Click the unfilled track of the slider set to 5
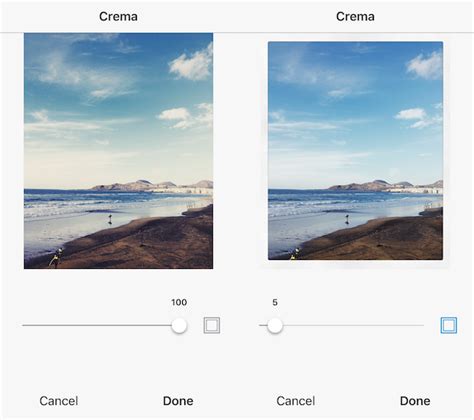Viewport: 474px width, 420px height. point(353,325)
